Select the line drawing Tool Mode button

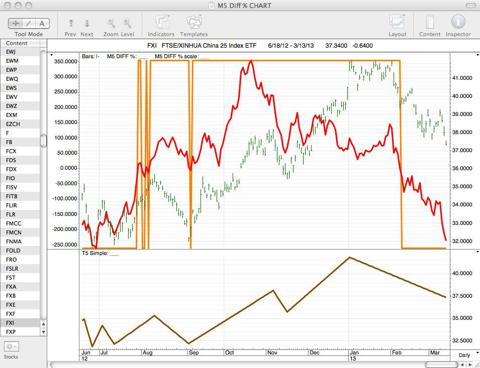[29, 23]
